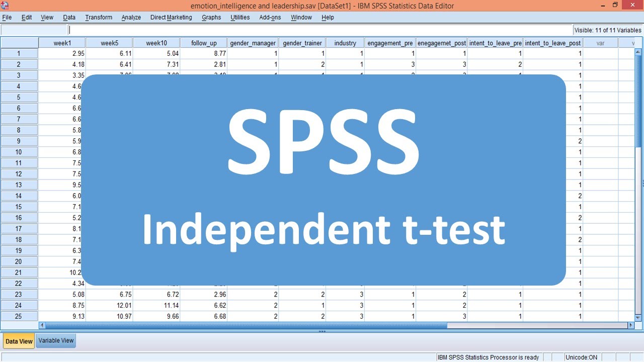
Task: Click week5 cell value 10.97
Action: pyautogui.click(x=109, y=316)
